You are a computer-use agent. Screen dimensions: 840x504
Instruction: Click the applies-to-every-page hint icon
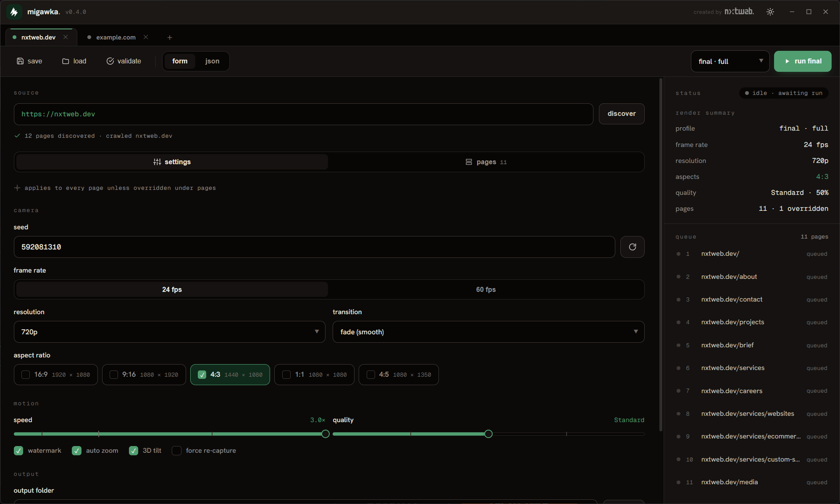click(x=17, y=188)
